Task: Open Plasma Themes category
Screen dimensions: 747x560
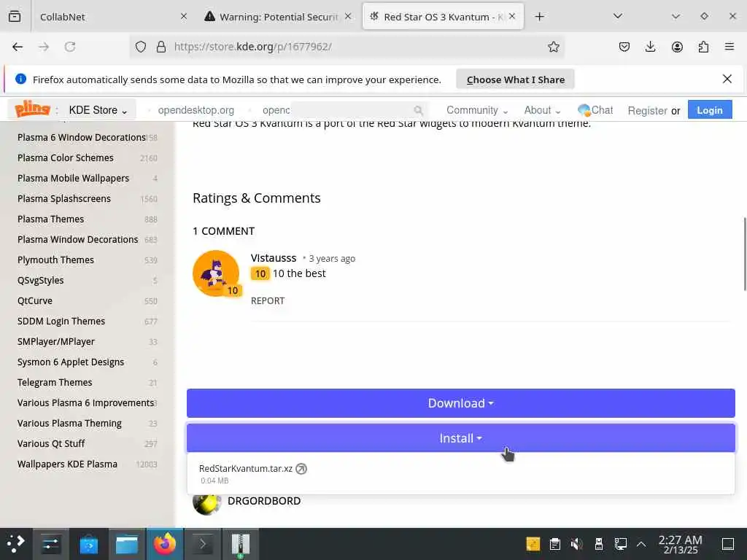Action: pyautogui.click(x=50, y=219)
